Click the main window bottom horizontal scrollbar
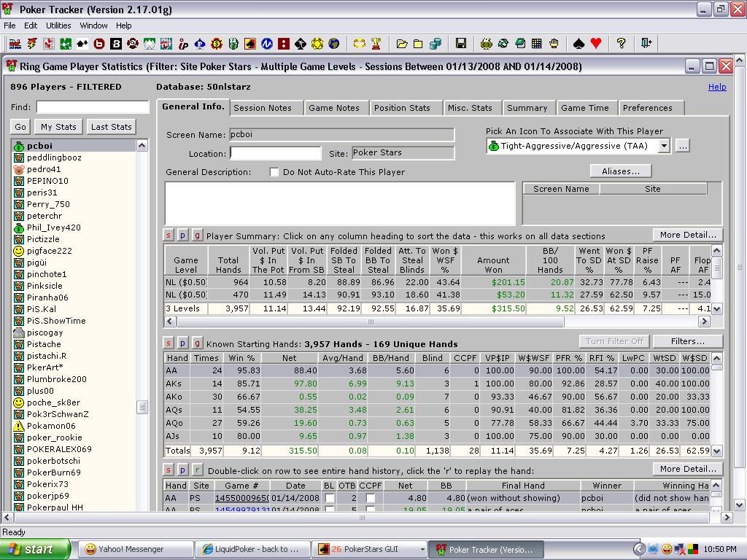The width and height of the screenshot is (747, 560). coord(362,517)
